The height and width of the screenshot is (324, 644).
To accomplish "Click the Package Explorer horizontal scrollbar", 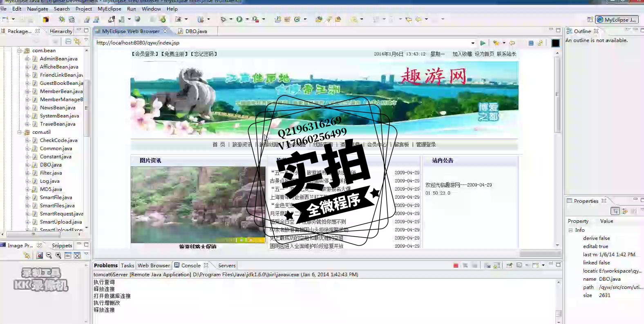I will point(34,234).
